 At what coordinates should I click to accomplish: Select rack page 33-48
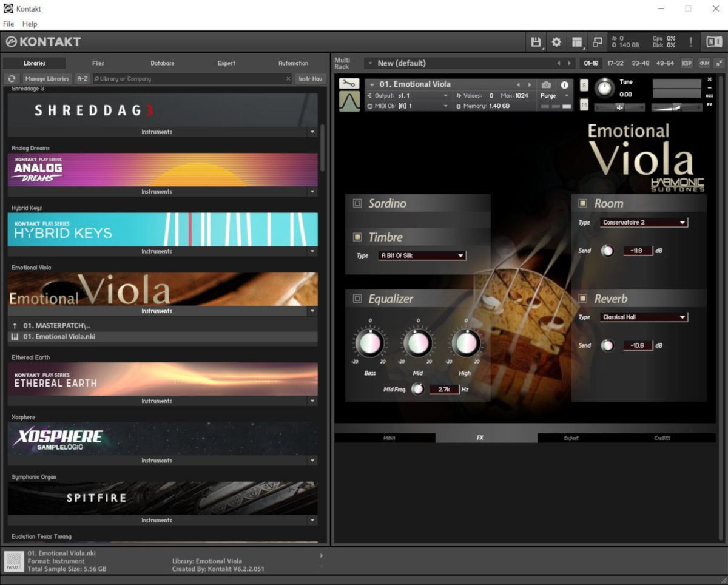click(640, 63)
